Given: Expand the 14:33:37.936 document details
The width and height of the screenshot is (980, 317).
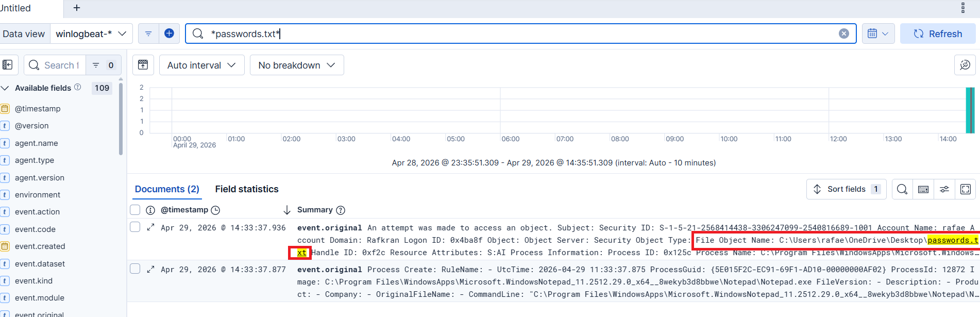Looking at the screenshot, I should 150,227.
